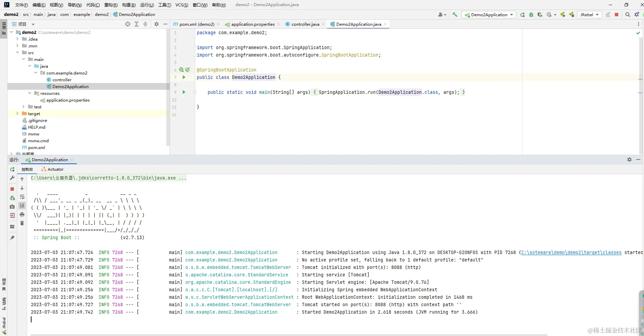Open the JRebel side tool window
This screenshot has width=644, height=336.
pos(4,325)
